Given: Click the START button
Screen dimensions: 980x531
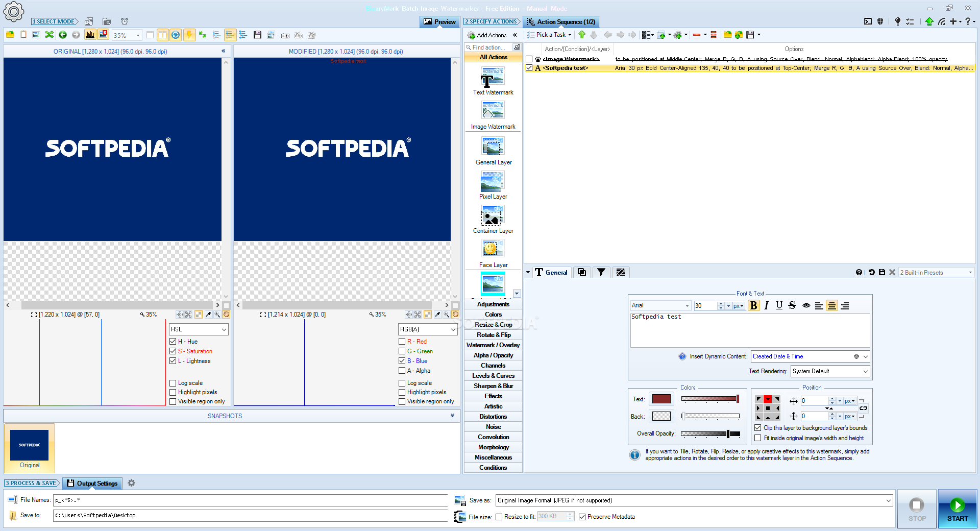Looking at the screenshot, I should pyautogui.click(x=958, y=509).
